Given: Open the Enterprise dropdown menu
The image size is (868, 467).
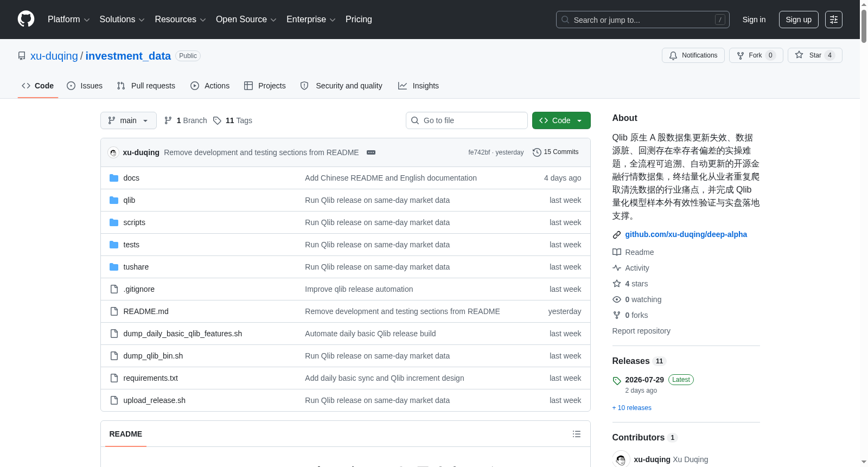Looking at the screenshot, I should 311,20.
